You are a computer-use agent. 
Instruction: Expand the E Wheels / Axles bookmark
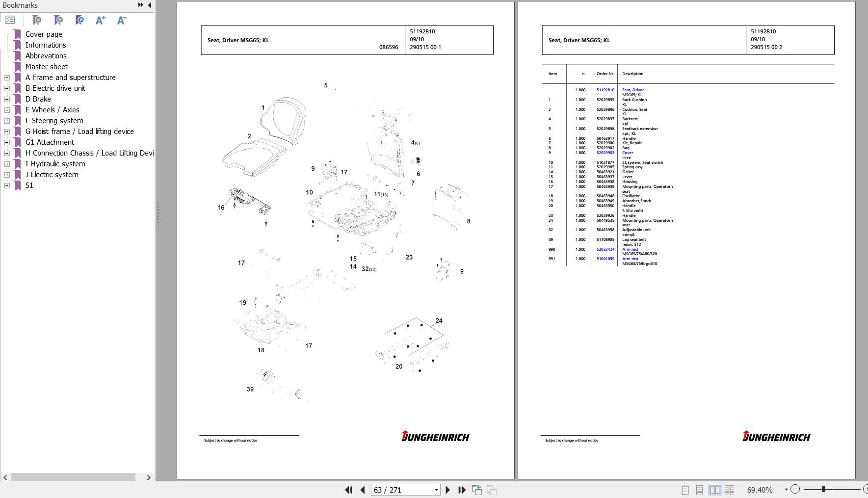coord(7,110)
